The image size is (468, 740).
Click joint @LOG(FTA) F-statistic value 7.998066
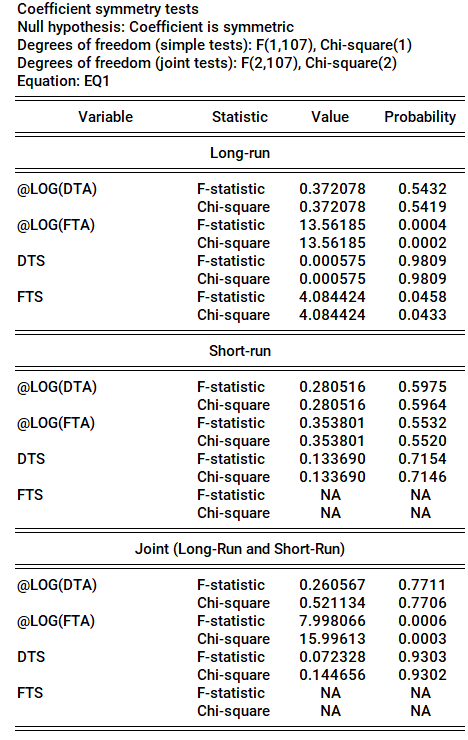(332, 621)
